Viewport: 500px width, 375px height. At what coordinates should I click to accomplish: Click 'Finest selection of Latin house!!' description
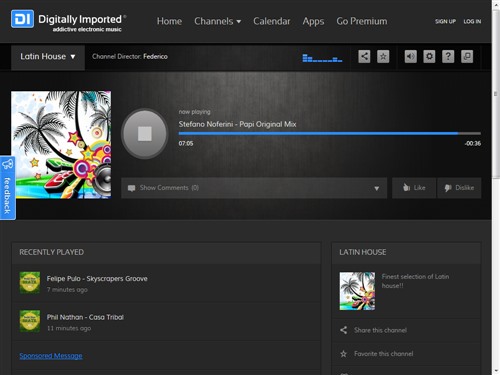point(415,281)
